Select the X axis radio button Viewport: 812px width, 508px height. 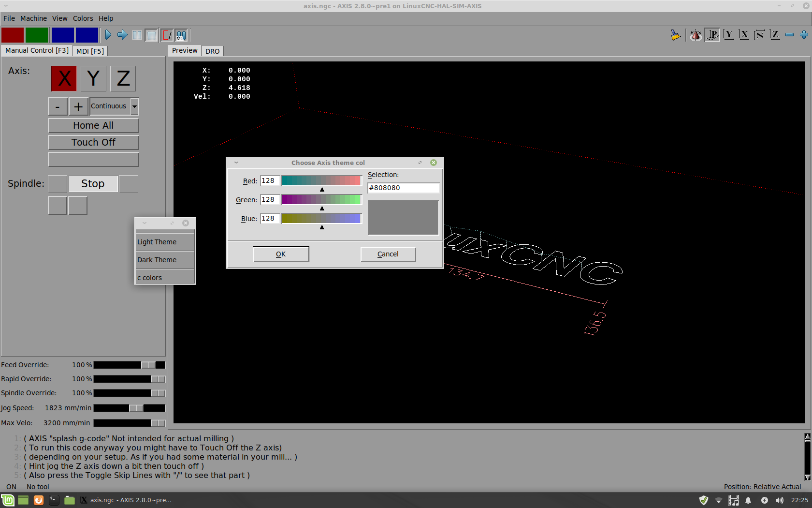[64, 78]
